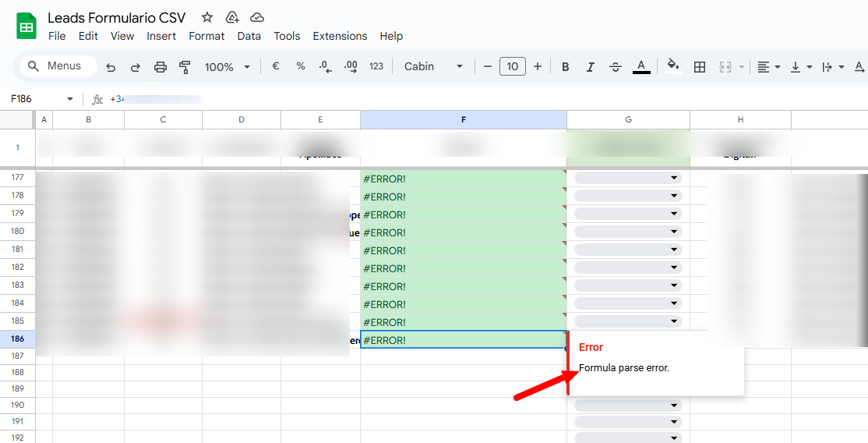This screenshot has height=443, width=868.
Task: Open the Insert menu
Action: [x=161, y=36]
